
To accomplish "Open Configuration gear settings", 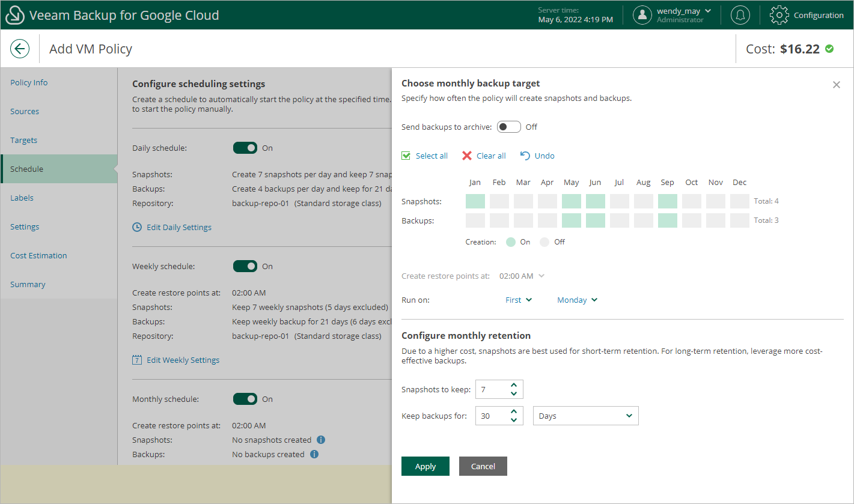I will (779, 15).
